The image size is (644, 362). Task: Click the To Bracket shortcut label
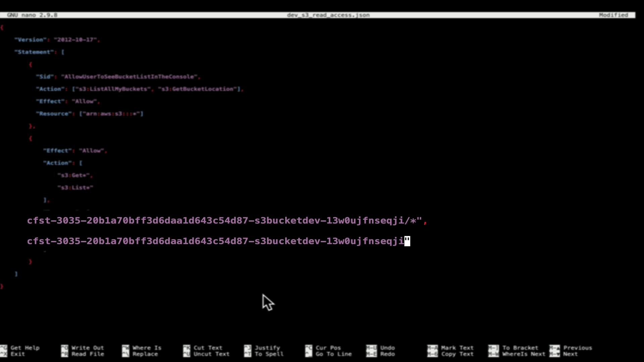coord(520,348)
